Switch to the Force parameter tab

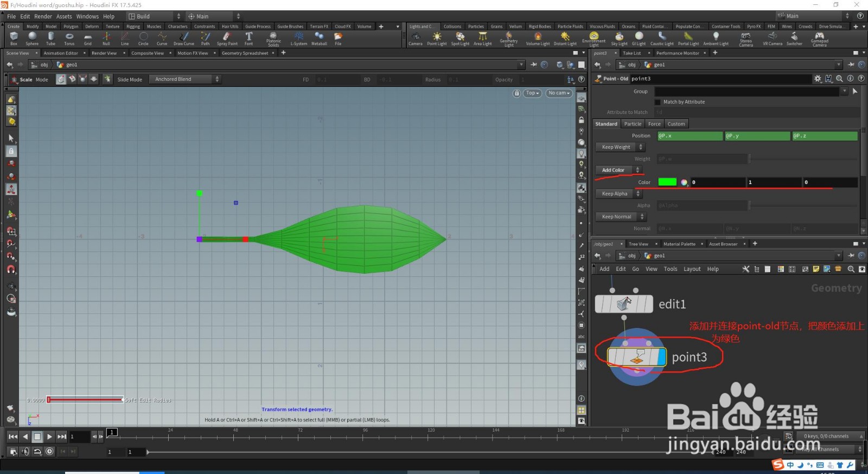pyautogui.click(x=654, y=124)
